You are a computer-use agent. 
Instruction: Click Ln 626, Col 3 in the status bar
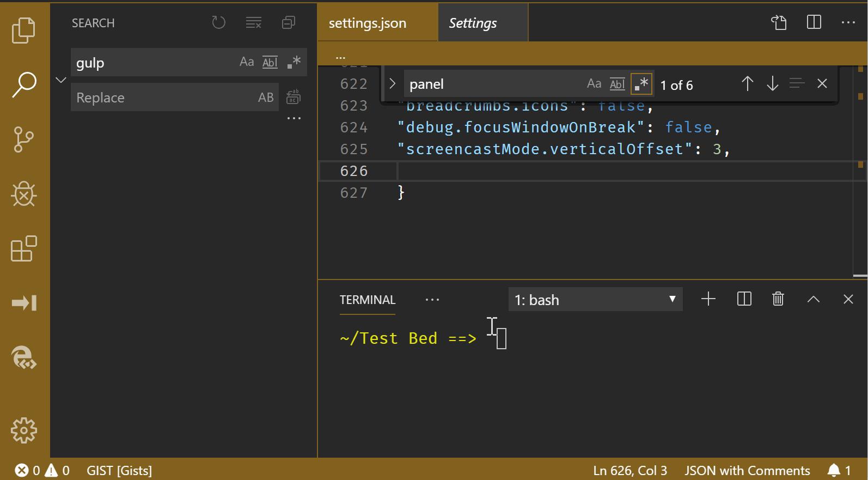630,471
